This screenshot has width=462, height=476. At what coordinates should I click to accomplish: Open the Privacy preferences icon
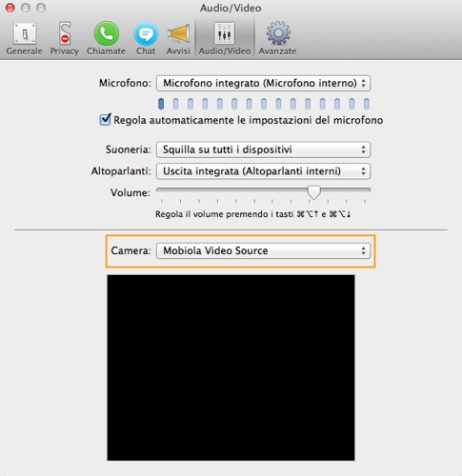click(x=65, y=33)
